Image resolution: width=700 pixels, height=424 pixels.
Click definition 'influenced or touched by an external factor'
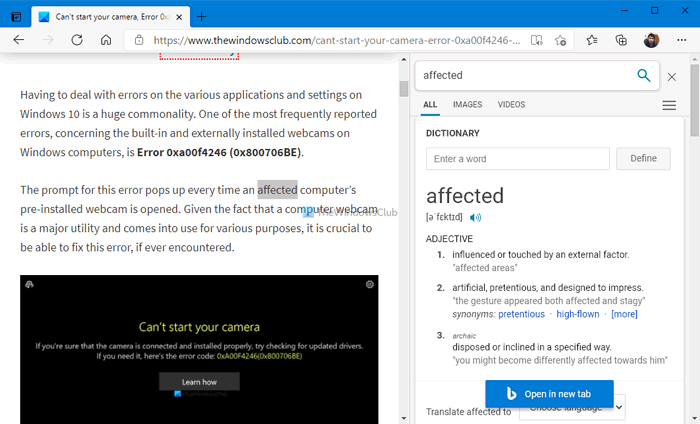point(541,254)
